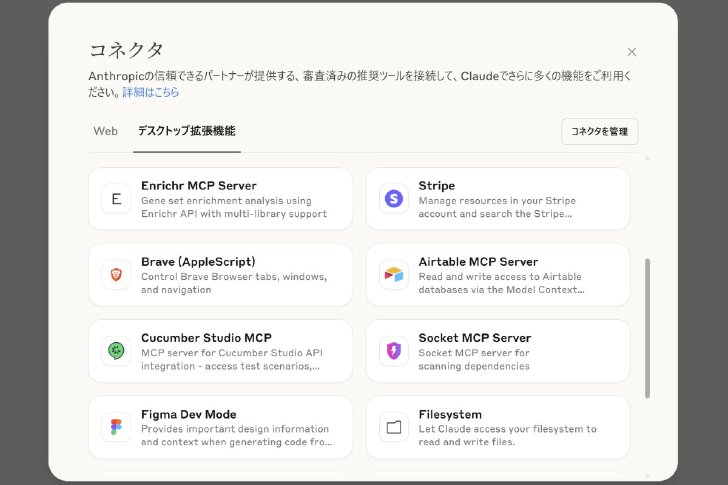Open the Enrichr MCP Server title

[199, 186]
